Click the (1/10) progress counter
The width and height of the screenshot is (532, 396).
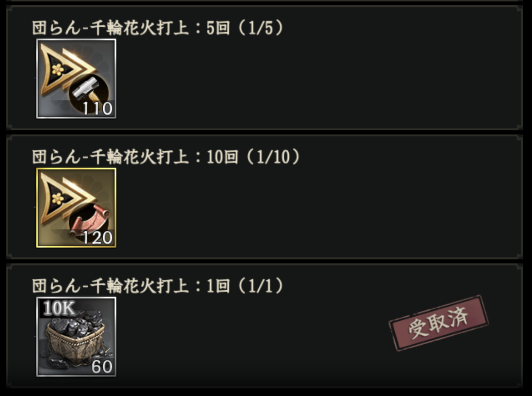click(x=273, y=157)
